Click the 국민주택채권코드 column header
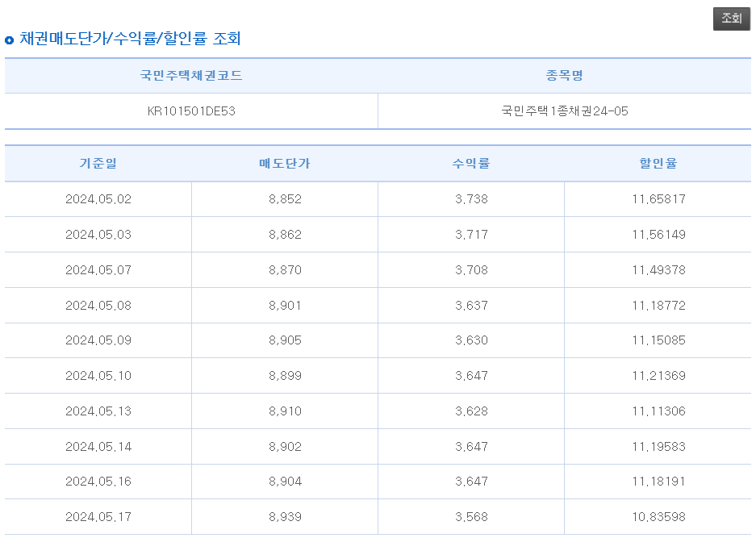756x538 pixels. click(x=190, y=75)
